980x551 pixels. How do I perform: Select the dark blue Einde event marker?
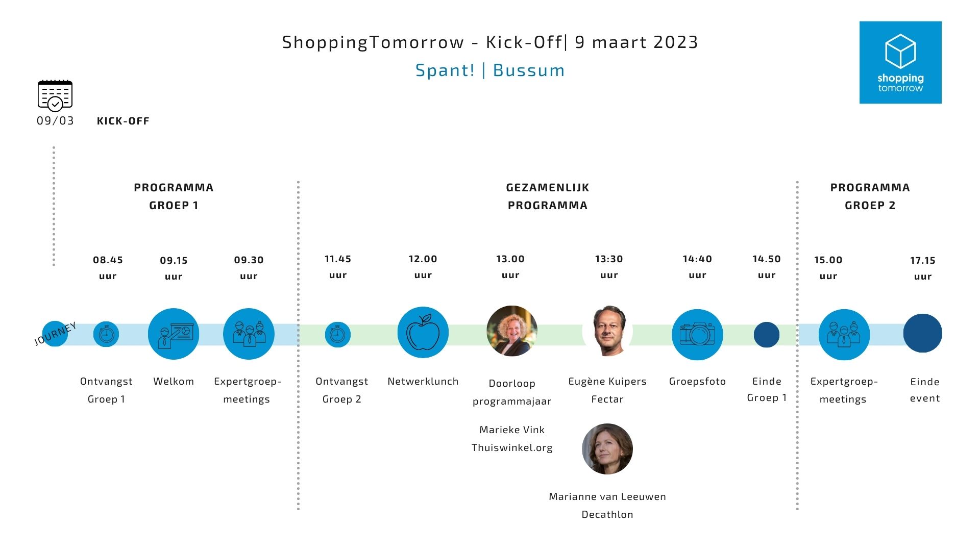pos(923,333)
